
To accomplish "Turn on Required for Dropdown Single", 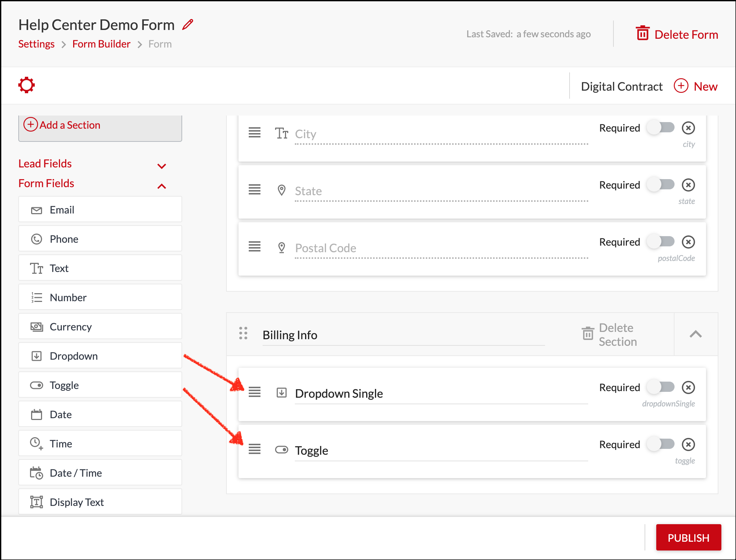I will tap(661, 387).
